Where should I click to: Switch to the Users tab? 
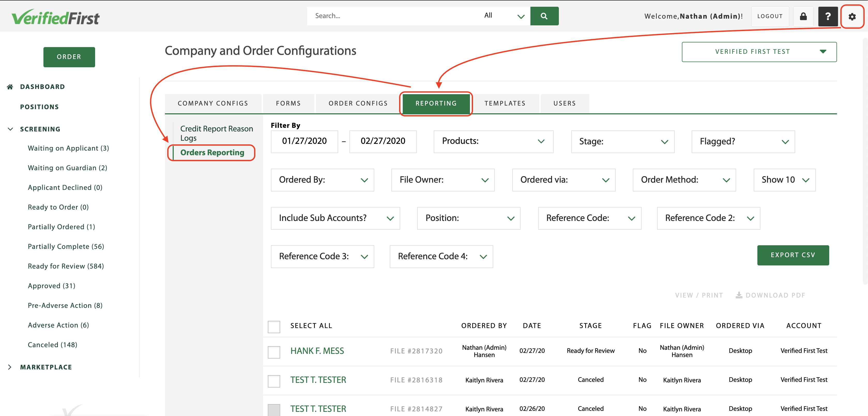[x=565, y=103]
